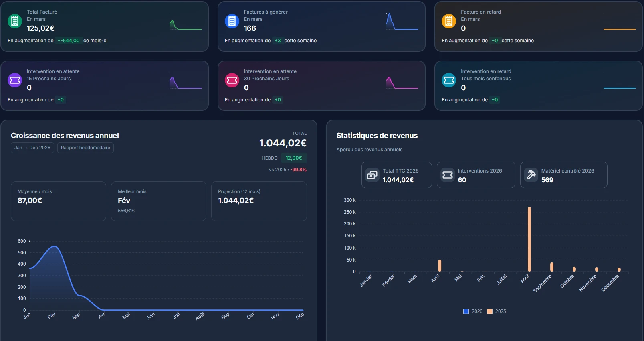
Task: Click the blue 2026 legend color square
Action: click(x=466, y=311)
